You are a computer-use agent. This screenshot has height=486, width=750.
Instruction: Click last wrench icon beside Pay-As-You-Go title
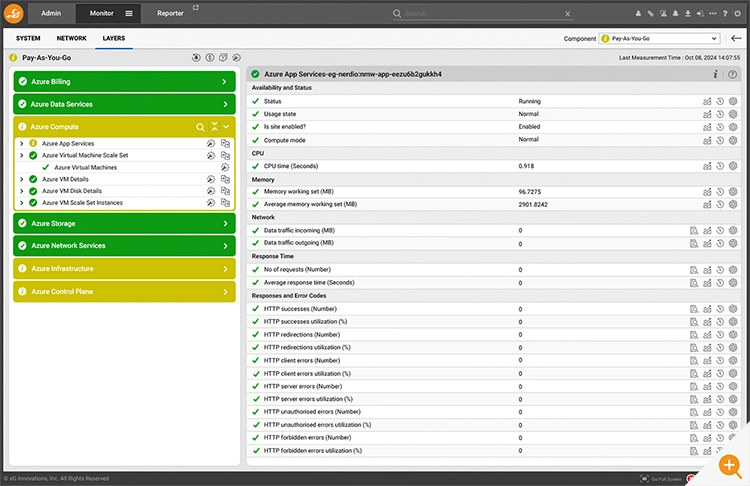[x=236, y=58]
